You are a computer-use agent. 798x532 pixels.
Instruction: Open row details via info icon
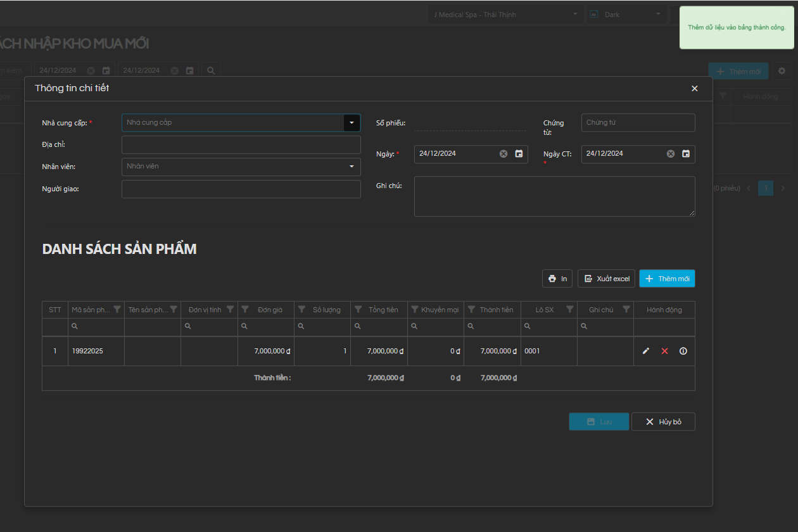683,351
